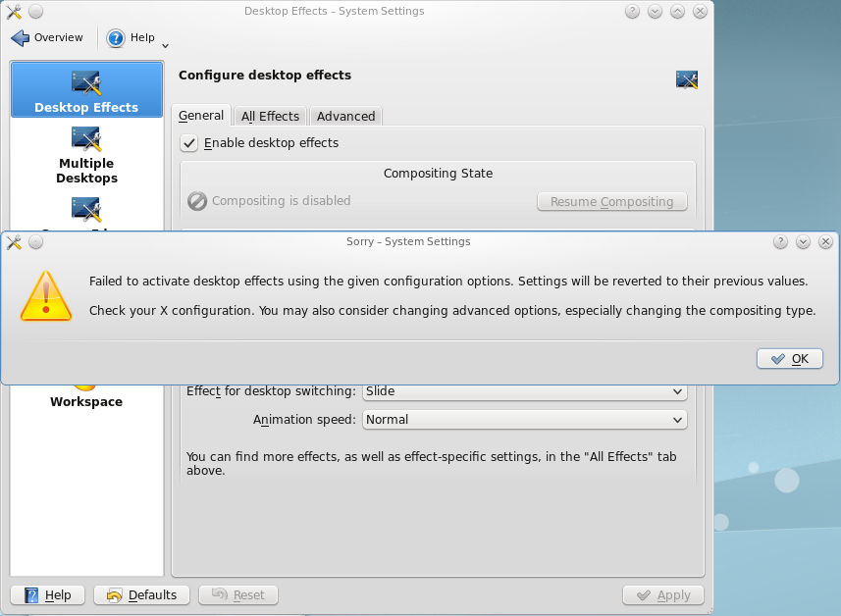Click the Overview back arrow icon
Viewport: 841px width, 616px height.
click(21, 38)
